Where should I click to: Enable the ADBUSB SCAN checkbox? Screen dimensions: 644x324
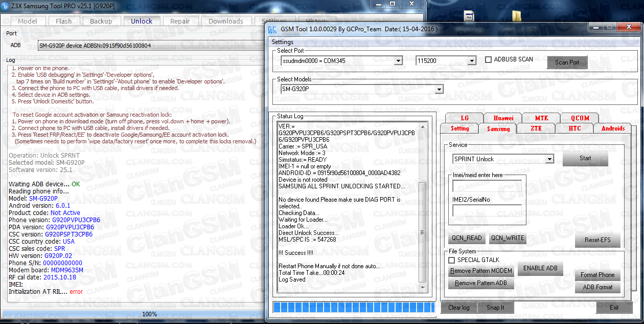tap(489, 59)
